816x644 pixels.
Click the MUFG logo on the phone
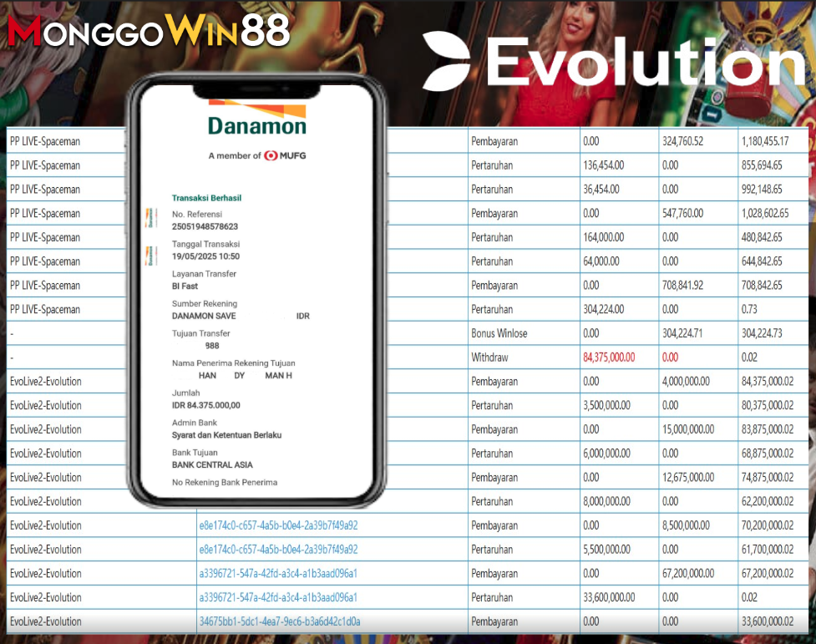[x=285, y=155]
